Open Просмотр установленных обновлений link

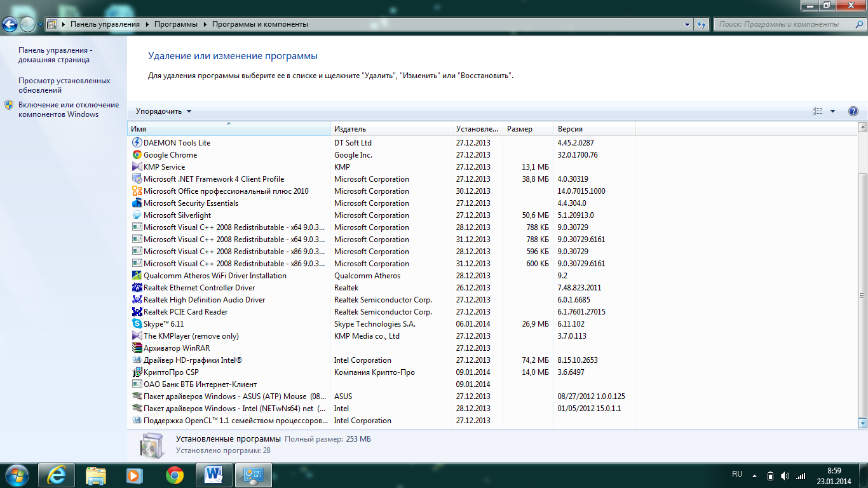point(64,85)
